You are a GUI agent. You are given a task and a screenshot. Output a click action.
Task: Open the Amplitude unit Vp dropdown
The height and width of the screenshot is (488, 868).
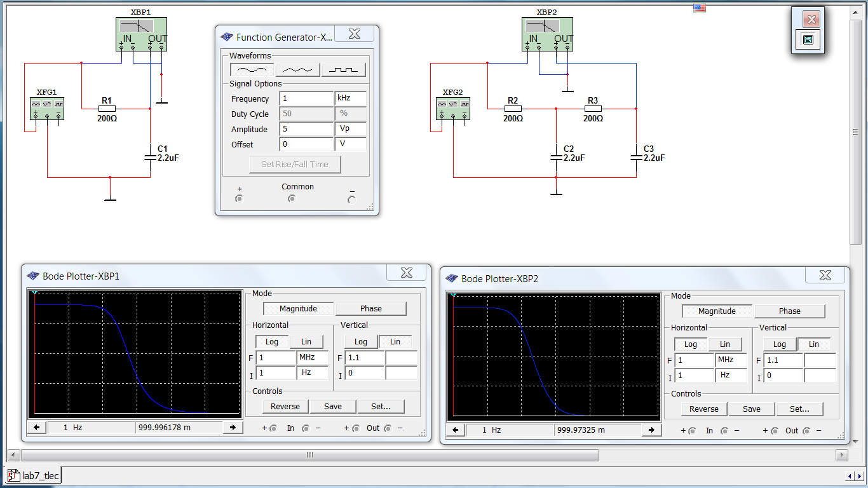tap(351, 129)
